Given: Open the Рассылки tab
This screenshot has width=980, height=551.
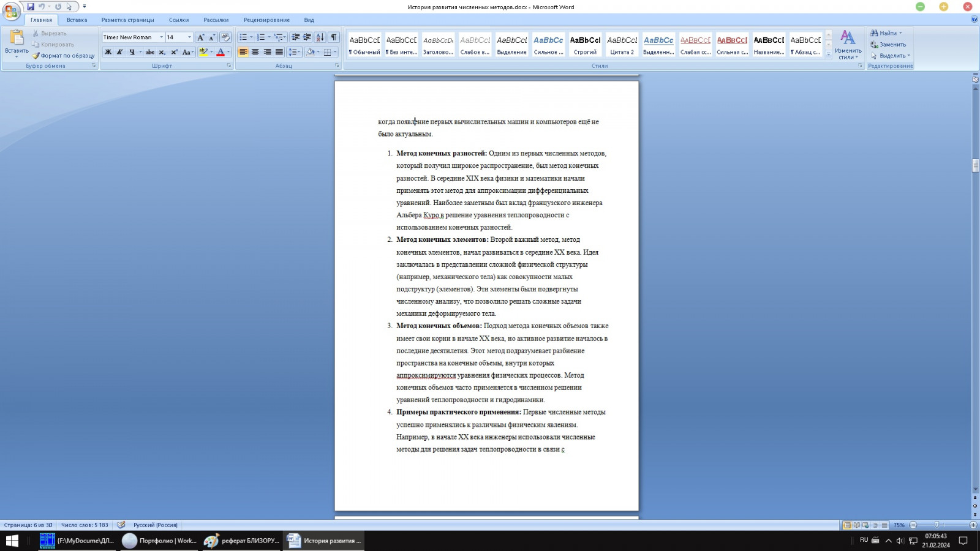Looking at the screenshot, I should [216, 20].
